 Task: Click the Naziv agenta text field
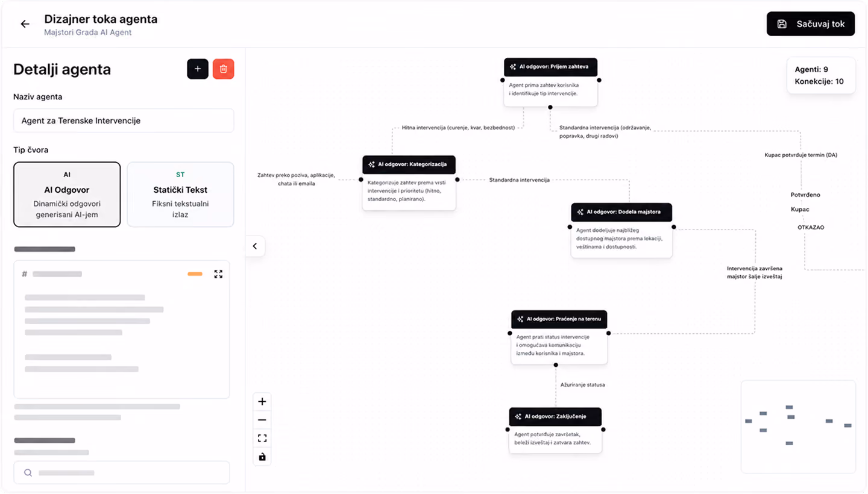[x=124, y=120]
